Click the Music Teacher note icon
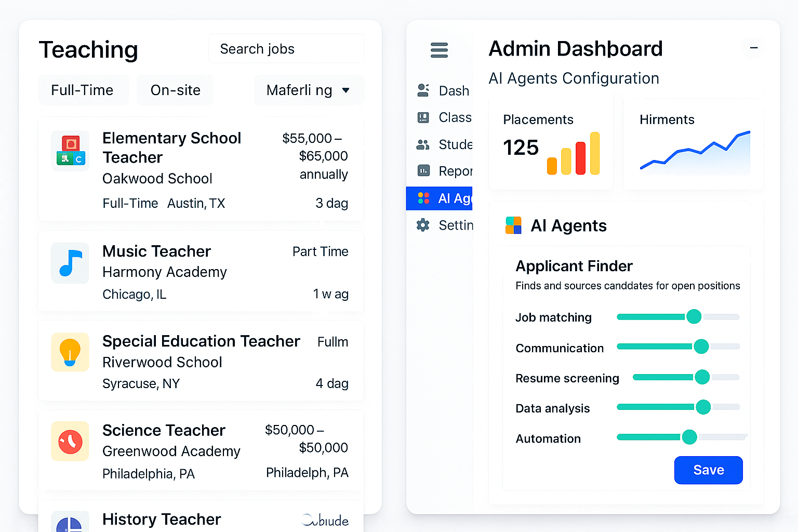This screenshot has height=532, width=798. 70,263
